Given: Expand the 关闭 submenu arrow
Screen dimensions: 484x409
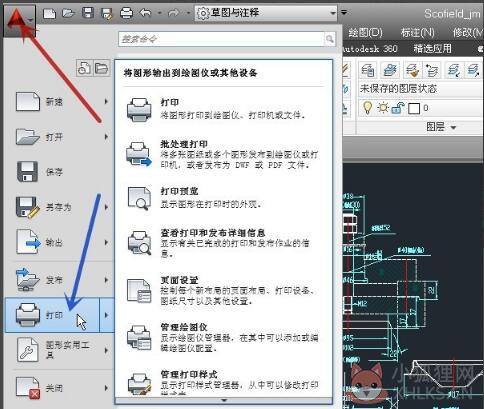Looking at the screenshot, I should (x=106, y=388).
